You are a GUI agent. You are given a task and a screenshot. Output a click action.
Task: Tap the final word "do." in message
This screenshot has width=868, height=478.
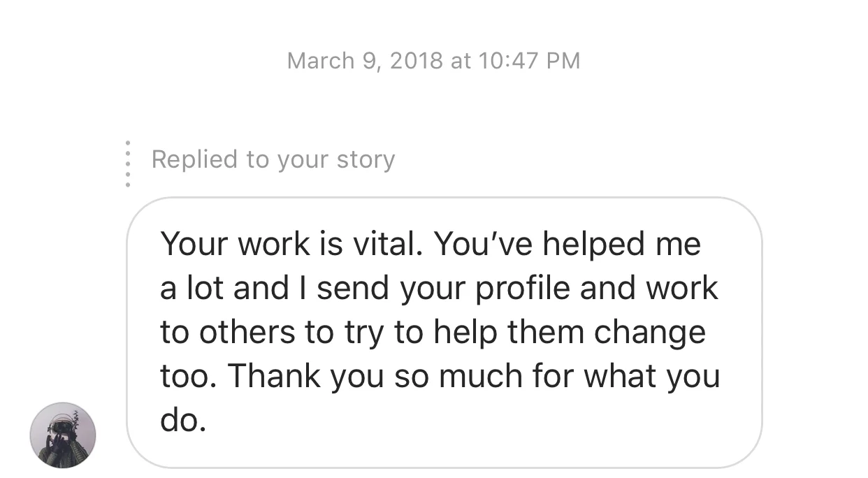tap(183, 421)
